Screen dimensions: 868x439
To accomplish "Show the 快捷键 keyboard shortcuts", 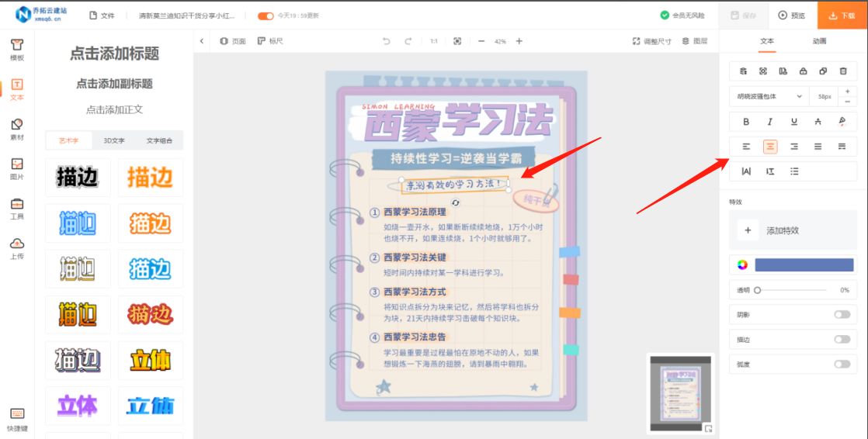I will click(x=16, y=420).
